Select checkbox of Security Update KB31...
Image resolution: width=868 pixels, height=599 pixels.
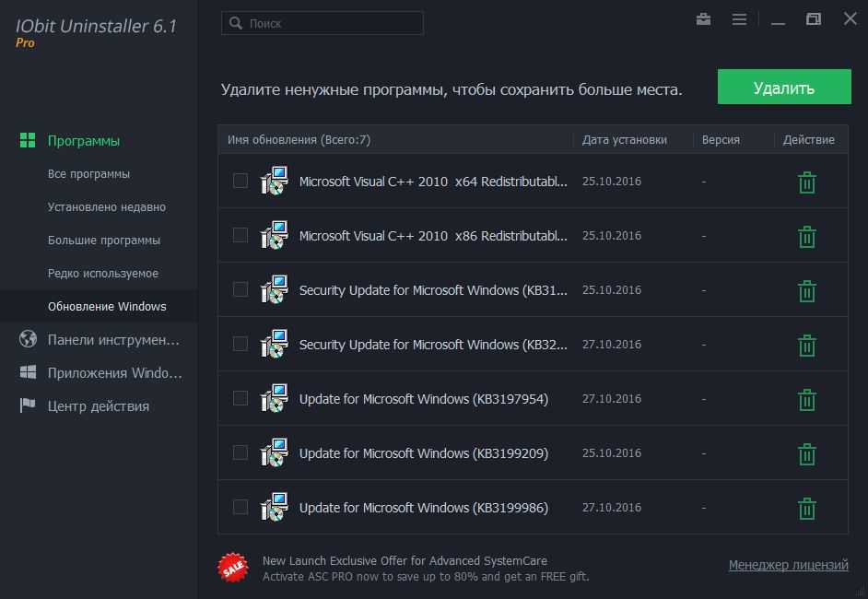[240, 289]
